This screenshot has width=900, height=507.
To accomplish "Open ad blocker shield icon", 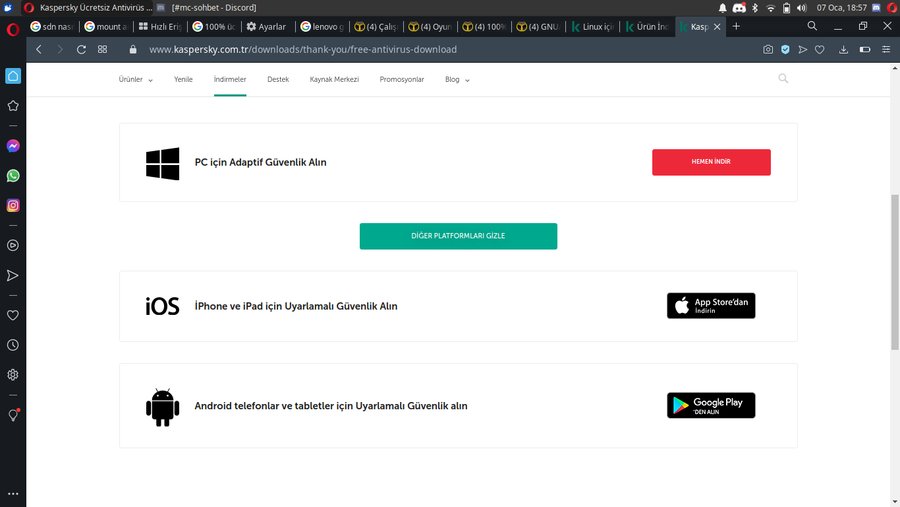I will (x=785, y=49).
